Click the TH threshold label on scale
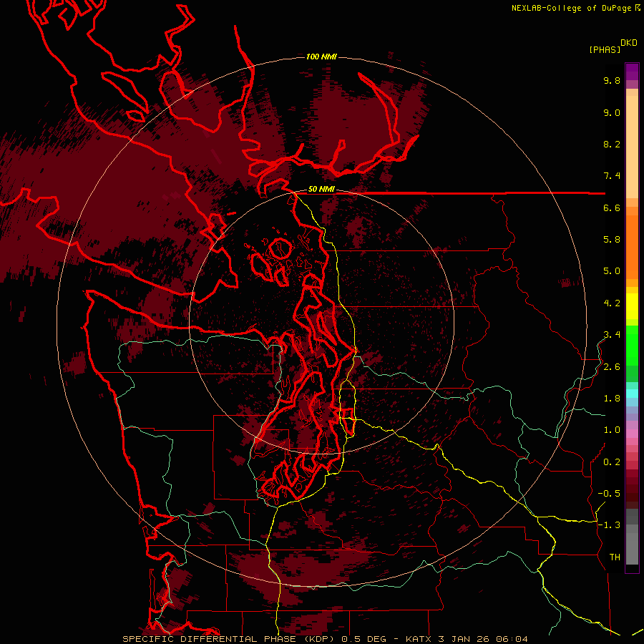Screen dimensions: 644x644 click(615, 557)
